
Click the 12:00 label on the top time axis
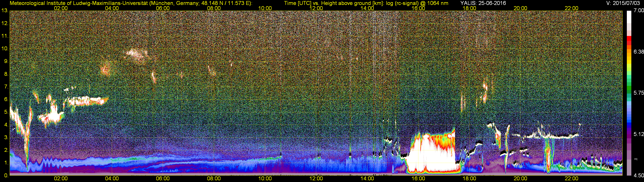click(316, 8)
